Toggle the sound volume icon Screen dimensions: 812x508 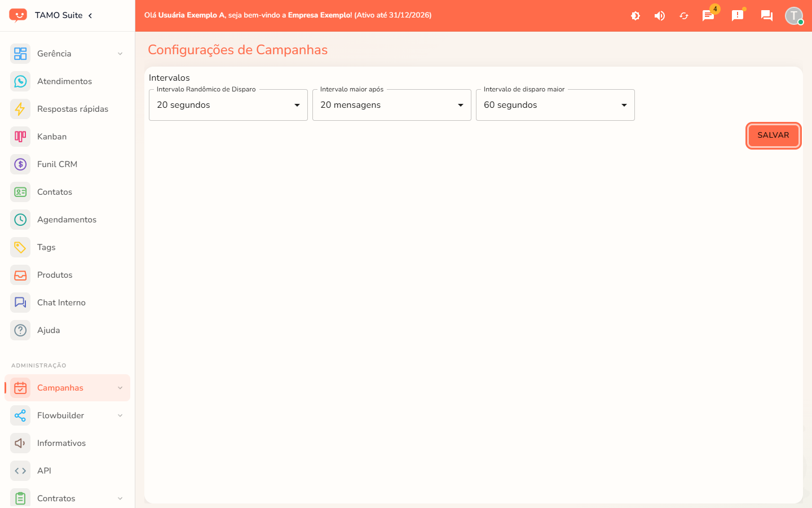pos(660,16)
